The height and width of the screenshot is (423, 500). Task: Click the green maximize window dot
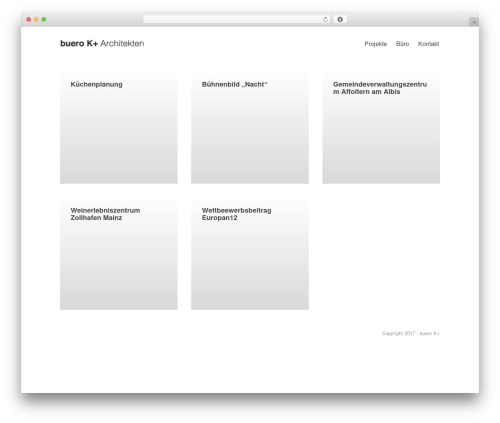44,20
